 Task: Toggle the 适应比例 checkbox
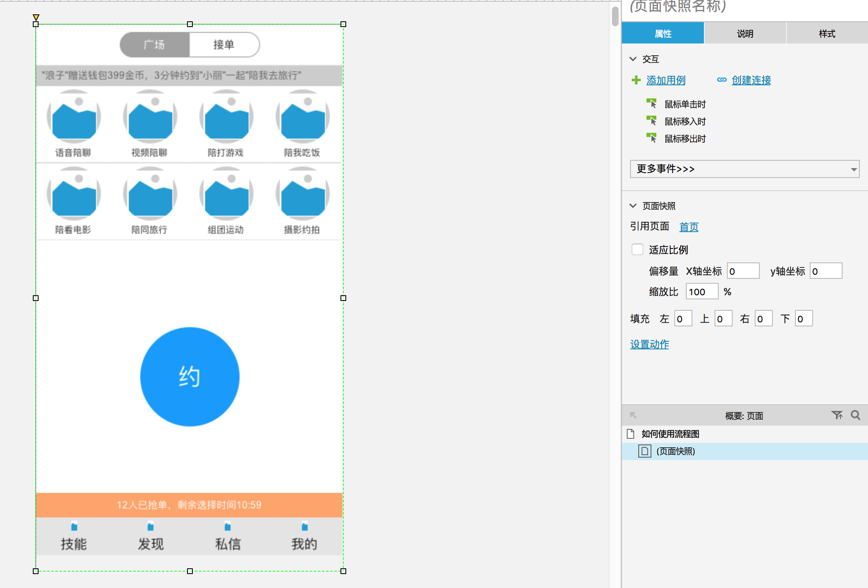coord(637,249)
